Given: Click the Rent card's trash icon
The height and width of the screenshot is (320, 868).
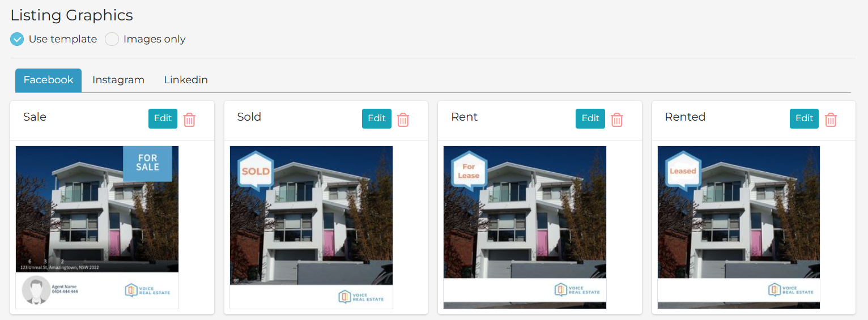Looking at the screenshot, I should (x=617, y=120).
